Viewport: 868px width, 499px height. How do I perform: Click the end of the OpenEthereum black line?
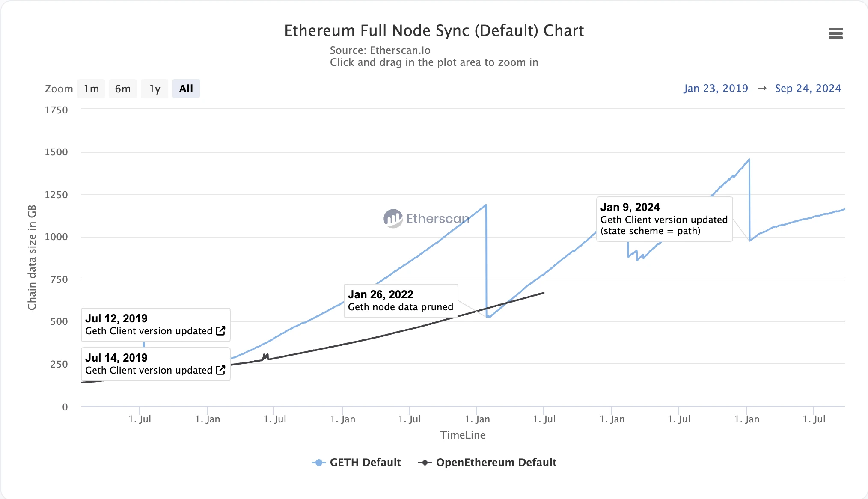tap(544, 293)
